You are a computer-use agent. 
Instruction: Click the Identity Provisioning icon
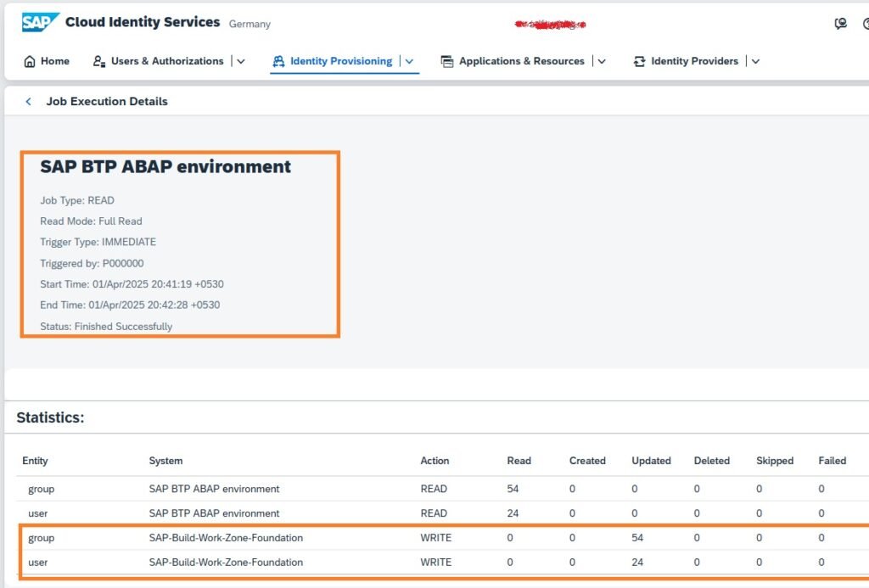coord(278,62)
